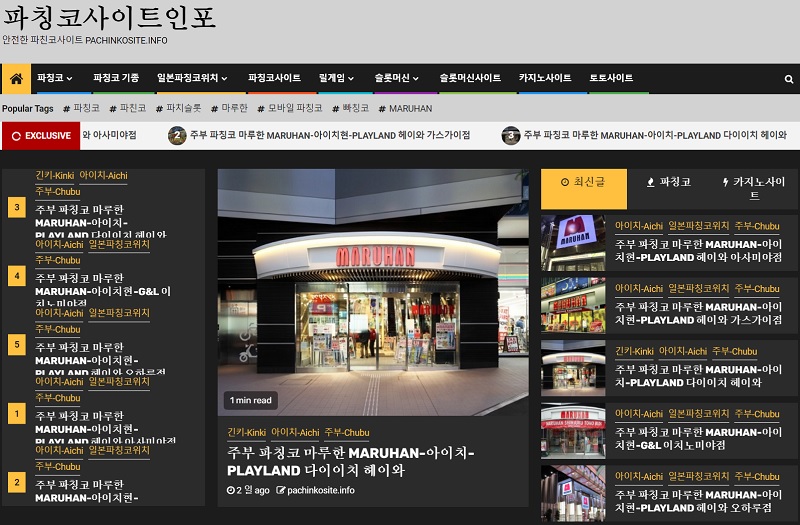Select popular tag # 모바일 파칭코
The image size is (800, 525).
[290, 108]
